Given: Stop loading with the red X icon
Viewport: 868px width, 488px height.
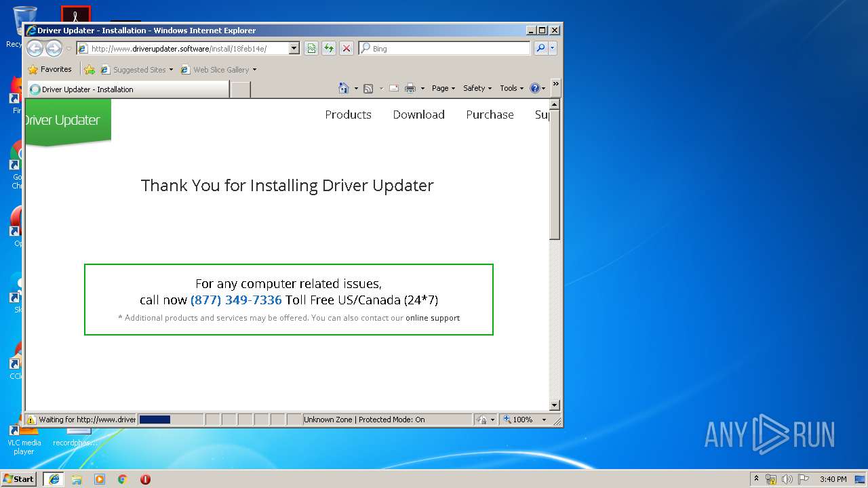Looking at the screenshot, I should [347, 48].
